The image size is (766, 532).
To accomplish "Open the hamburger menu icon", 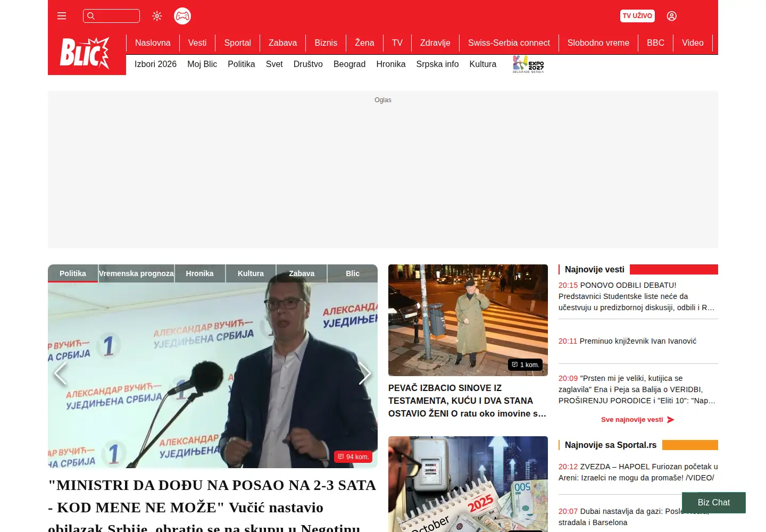I will 62,16.
